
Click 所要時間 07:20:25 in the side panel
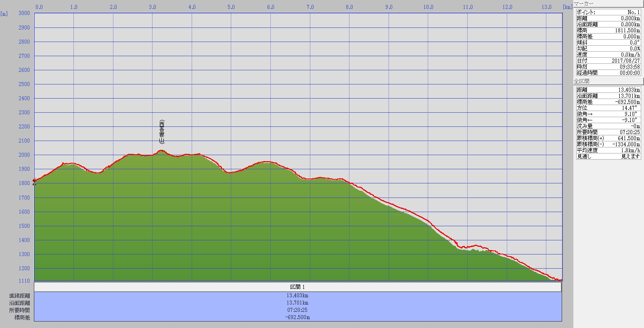(x=630, y=132)
